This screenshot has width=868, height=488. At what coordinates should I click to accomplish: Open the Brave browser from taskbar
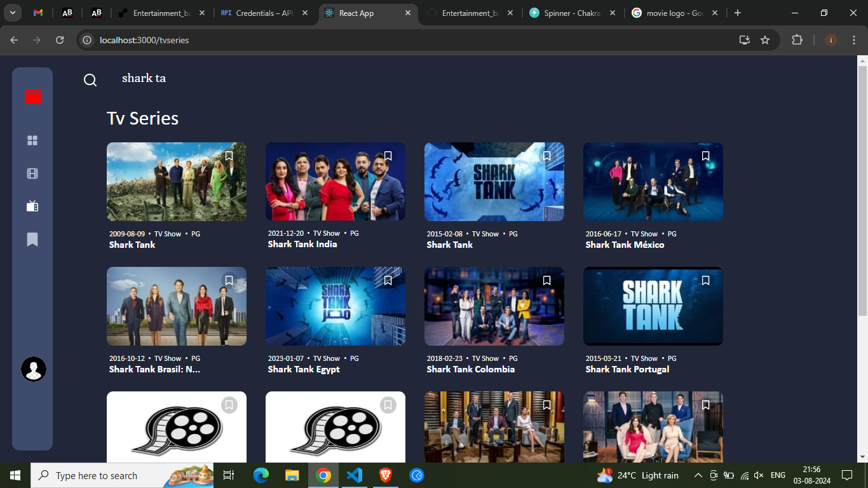coord(386,475)
